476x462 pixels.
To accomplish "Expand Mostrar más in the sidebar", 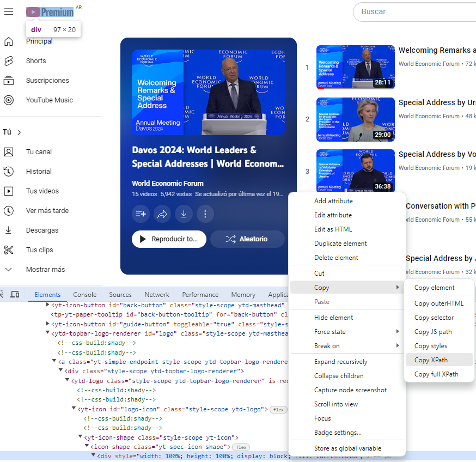I will tap(9, 270).
